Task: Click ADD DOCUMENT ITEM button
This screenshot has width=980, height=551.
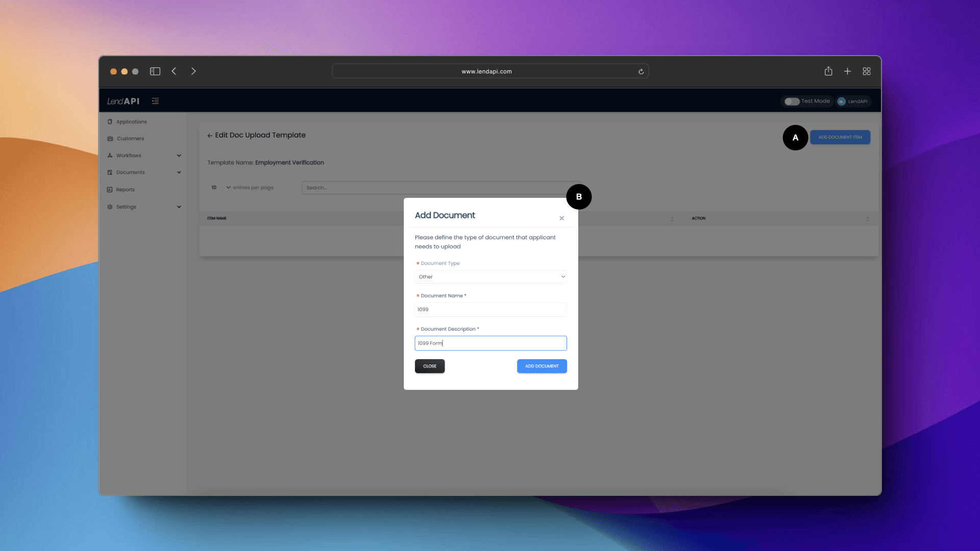Action: [840, 137]
